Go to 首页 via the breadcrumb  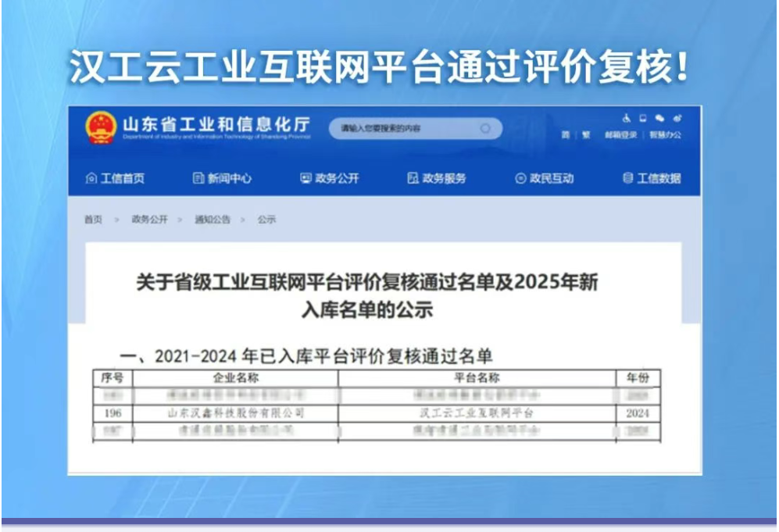[93, 220]
